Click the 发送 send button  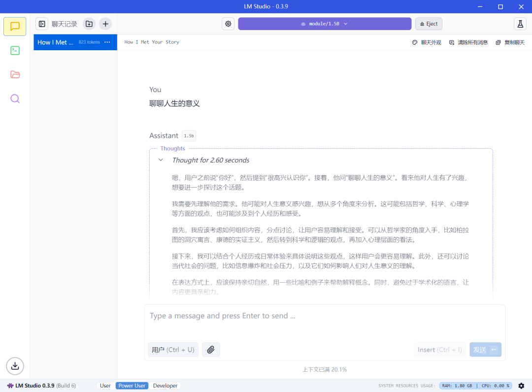point(486,350)
